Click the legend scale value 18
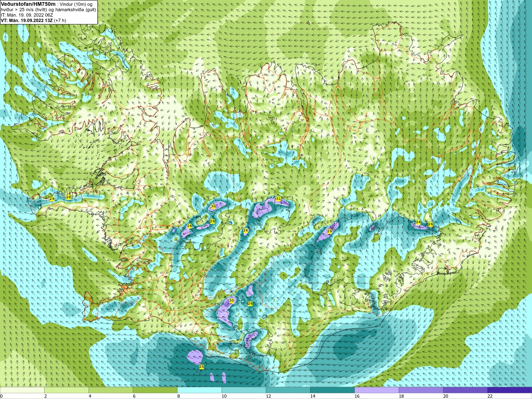Screen dimensions: 532x399 point(401,396)
